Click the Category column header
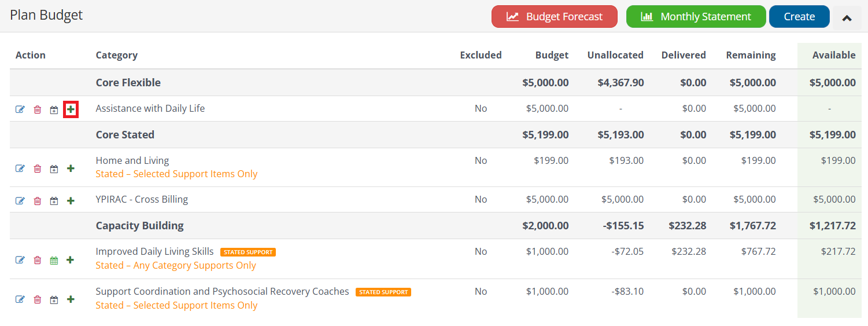The height and width of the screenshot is (326, 868). point(117,55)
